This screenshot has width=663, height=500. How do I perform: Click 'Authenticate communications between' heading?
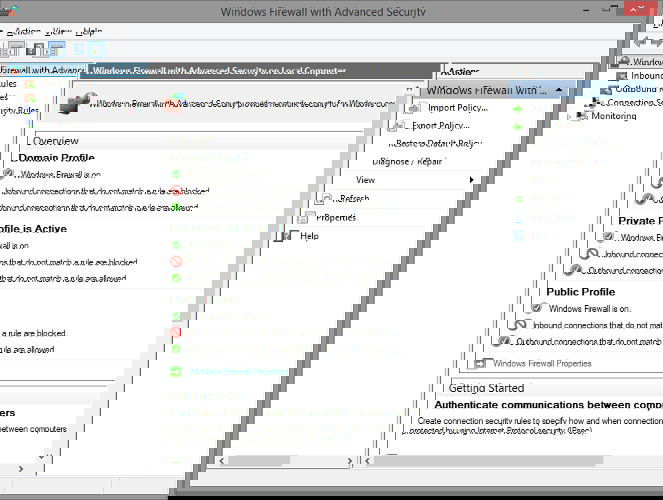[x=549, y=405]
